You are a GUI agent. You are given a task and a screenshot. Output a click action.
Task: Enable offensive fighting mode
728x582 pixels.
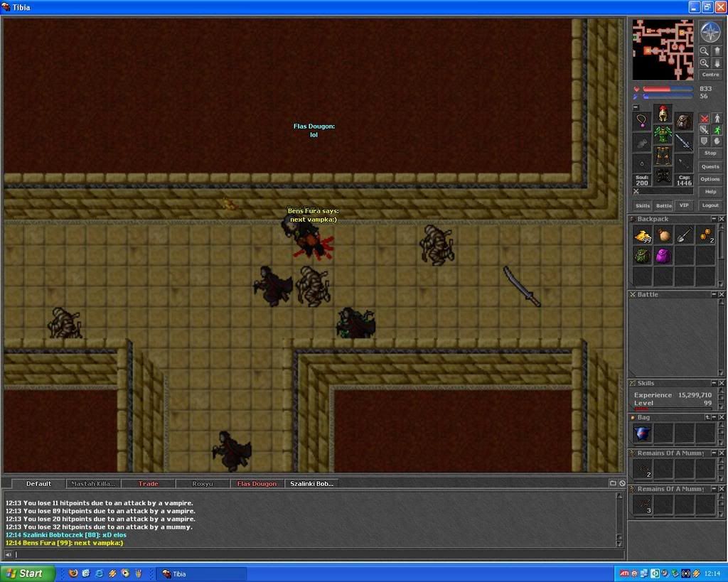[705, 119]
